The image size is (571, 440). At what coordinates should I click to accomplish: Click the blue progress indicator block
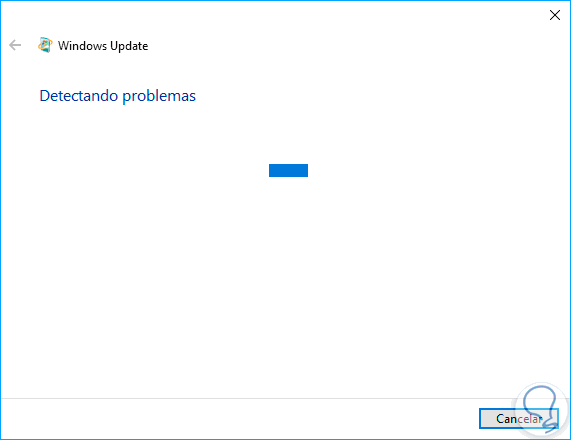coord(288,170)
